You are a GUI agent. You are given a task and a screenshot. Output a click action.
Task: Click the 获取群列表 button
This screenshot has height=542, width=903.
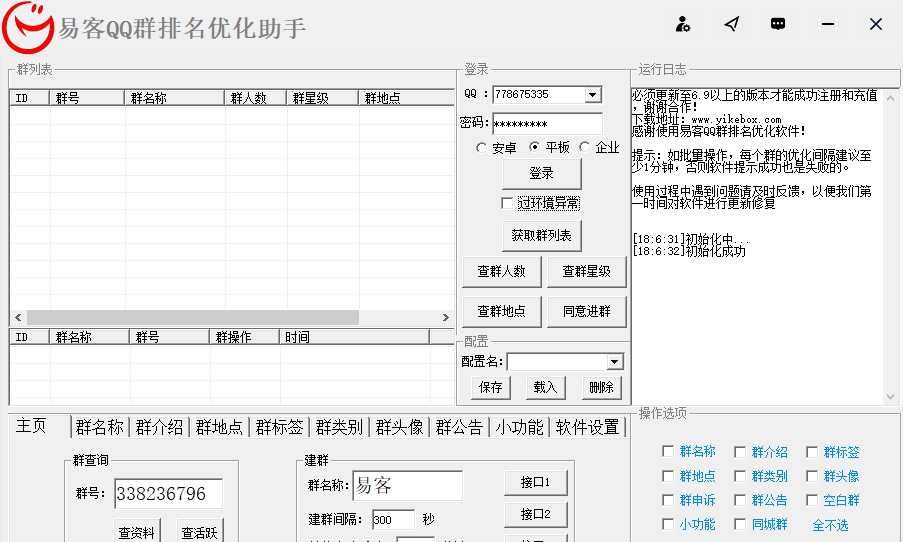pos(542,236)
